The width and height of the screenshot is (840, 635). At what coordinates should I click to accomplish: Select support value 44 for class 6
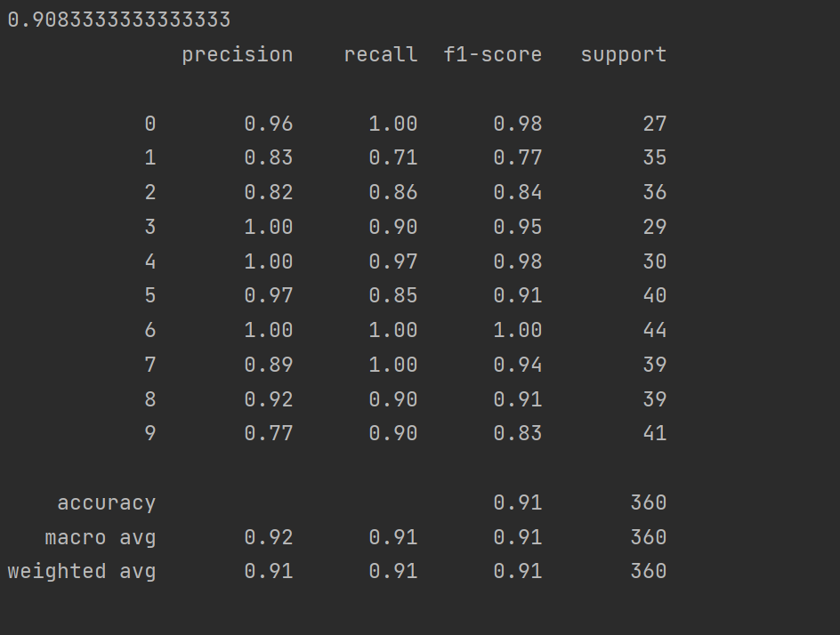click(x=655, y=330)
